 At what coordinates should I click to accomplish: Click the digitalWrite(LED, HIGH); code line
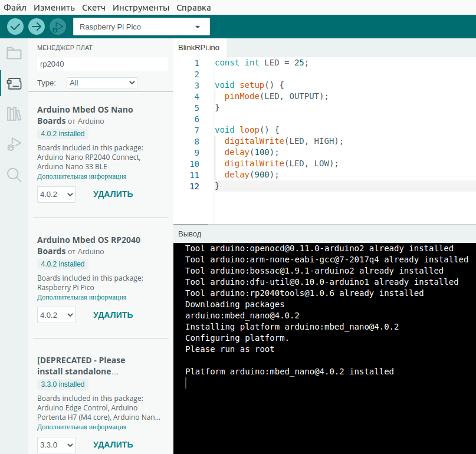point(284,141)
